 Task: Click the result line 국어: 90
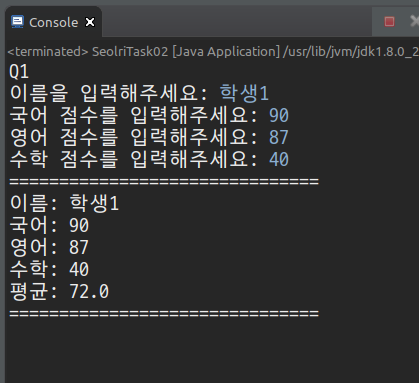click(49, 225)
